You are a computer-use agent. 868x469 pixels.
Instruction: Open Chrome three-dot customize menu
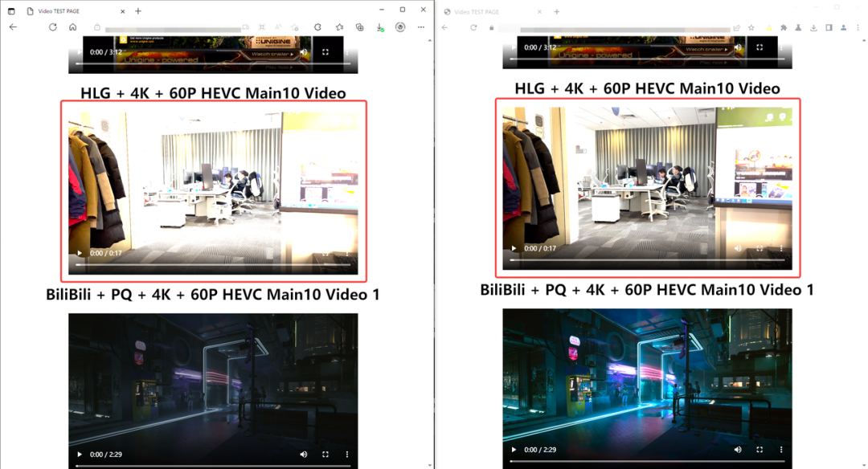point(858,27)
